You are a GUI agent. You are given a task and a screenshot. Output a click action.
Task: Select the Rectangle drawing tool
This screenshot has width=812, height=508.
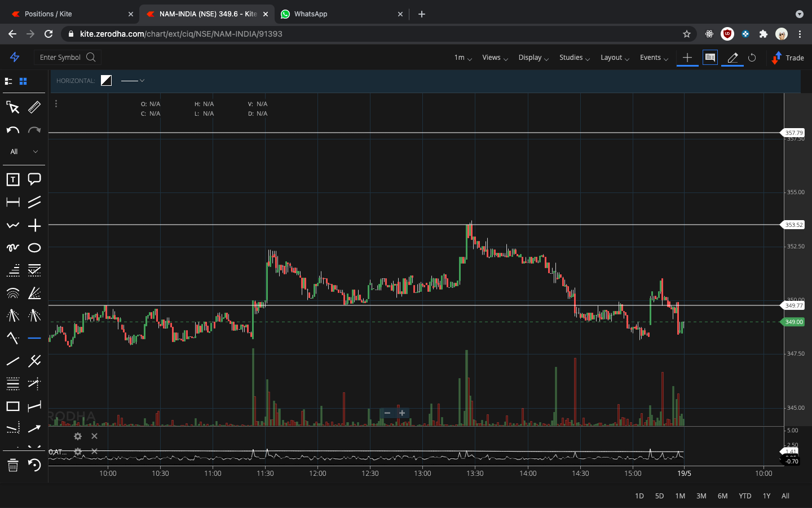pos(13,406)
